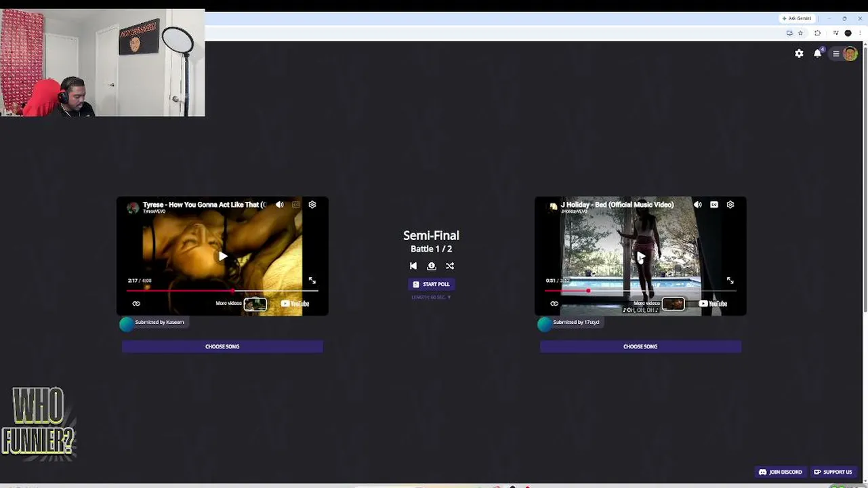Seek on the Tyrese video progress bar
868x488 pixels.
[222, 291]
